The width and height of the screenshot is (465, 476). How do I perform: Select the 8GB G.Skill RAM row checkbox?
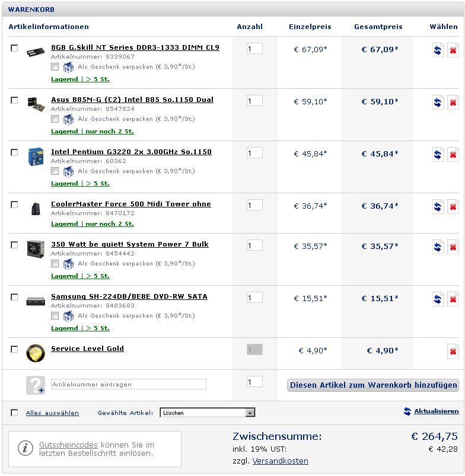click(14, 48)
